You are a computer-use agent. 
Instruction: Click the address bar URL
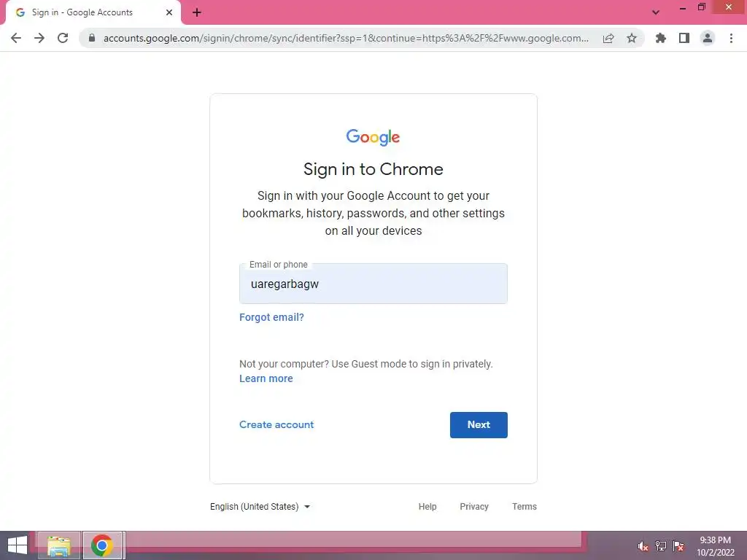coord(346,38)
